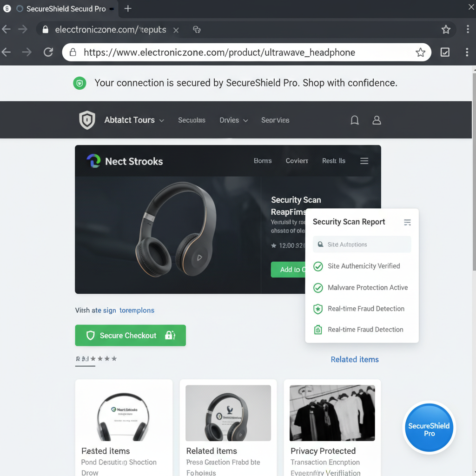Open the upper three-dot browser menu
This screenshot has height=476, width=476.
click(468, 29)
